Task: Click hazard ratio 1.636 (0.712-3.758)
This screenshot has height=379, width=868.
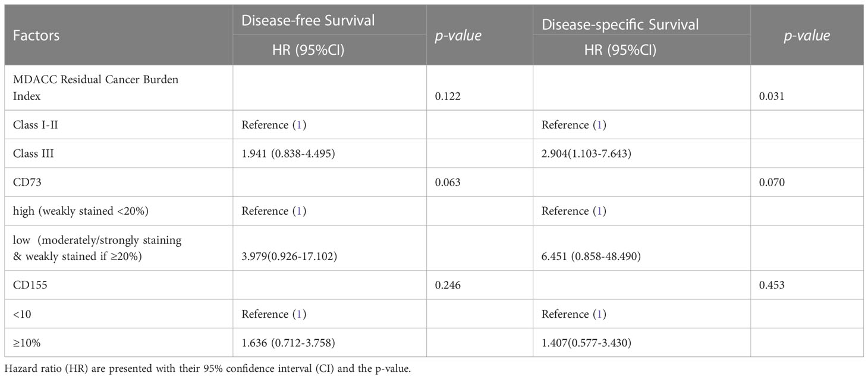Action: click(x=287, y=343)
